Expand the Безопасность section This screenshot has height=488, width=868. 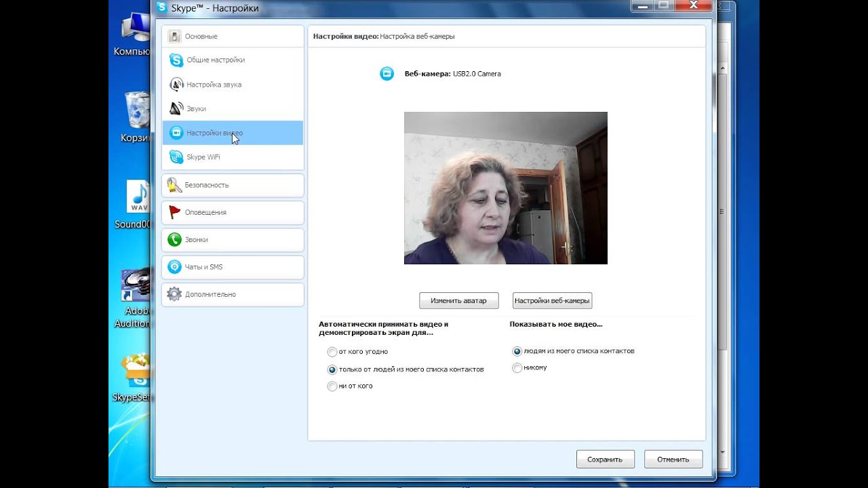coord(233,185)
